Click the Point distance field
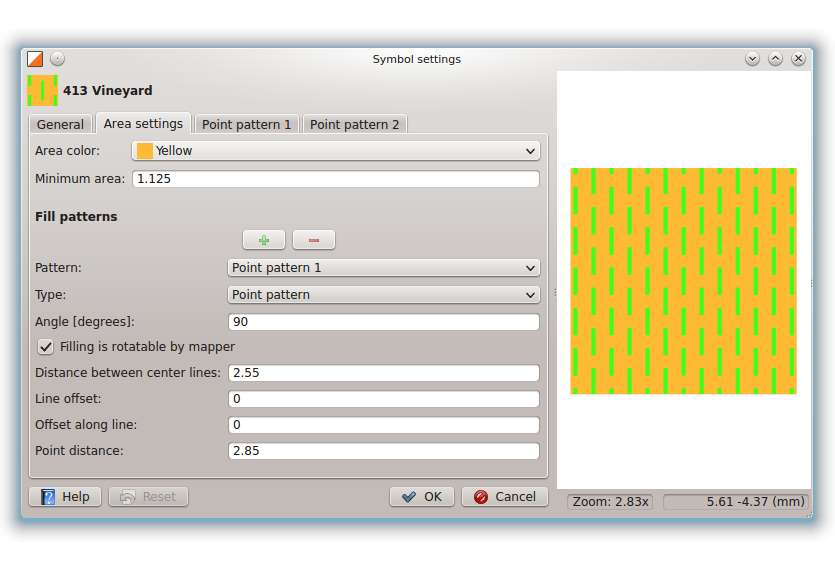 (383, 451)
